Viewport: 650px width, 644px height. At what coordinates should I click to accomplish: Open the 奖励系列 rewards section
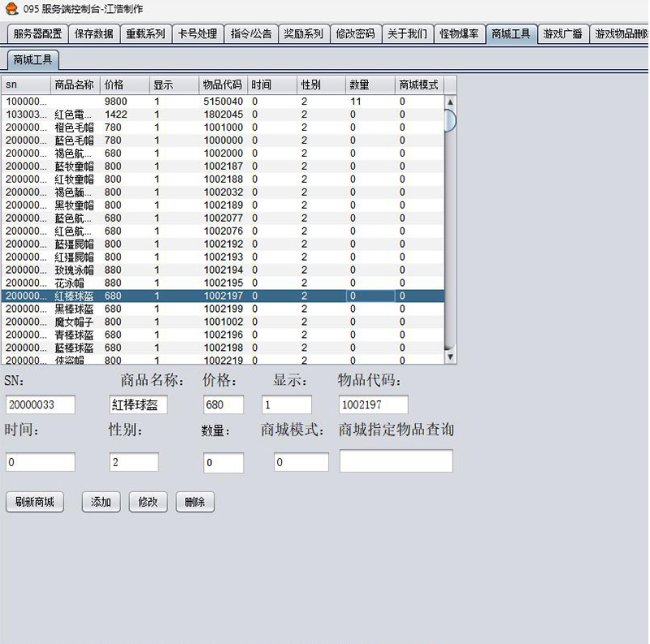tap(305, 34)
